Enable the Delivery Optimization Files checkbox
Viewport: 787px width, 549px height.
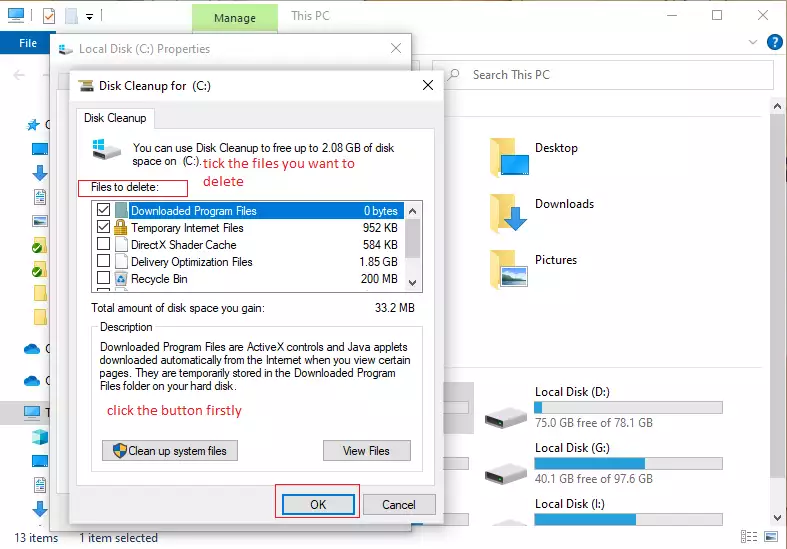(103, 261)
